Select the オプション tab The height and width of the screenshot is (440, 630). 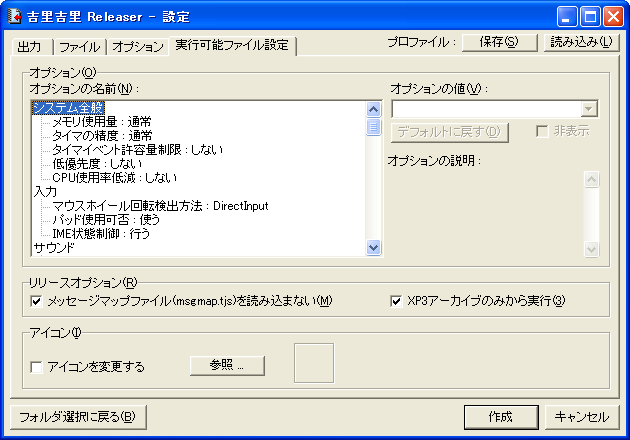[x=137, y=47]
